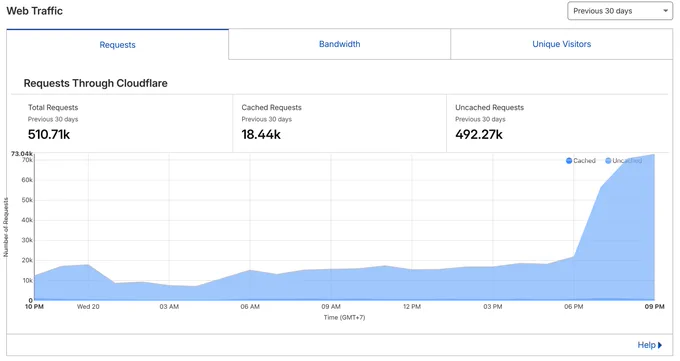680x361 pixels.
Task: Click the Total Requests label
Action: coord(53,108)
